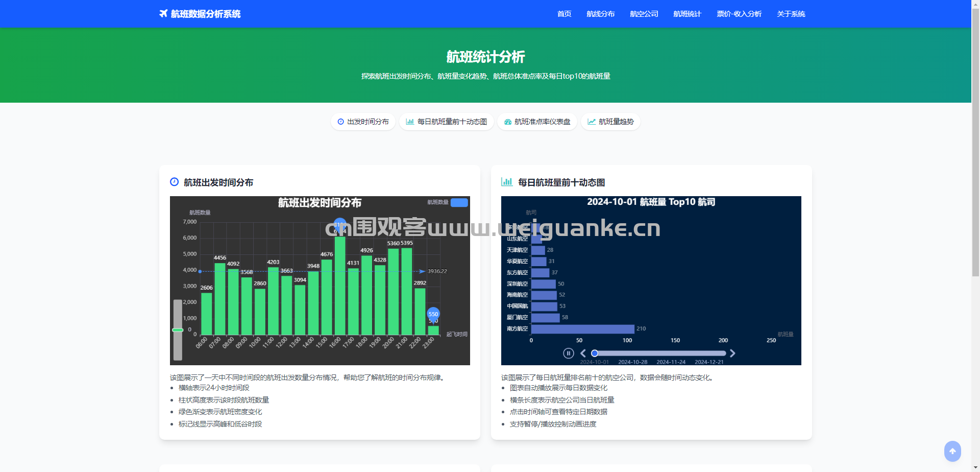Open 票价-收入分析 navigation link
Screen dimensions: 980x472
pos(739,14)
